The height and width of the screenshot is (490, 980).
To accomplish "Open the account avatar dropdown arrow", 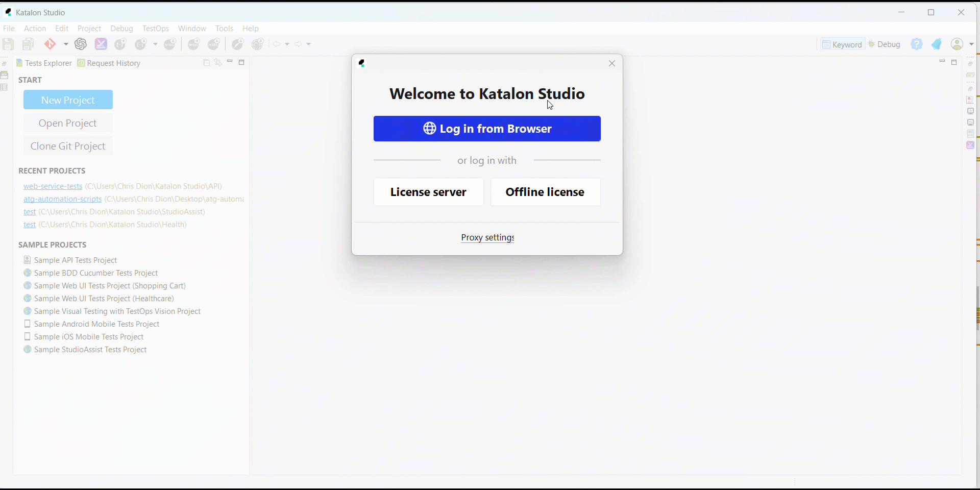I will [971, 44].
